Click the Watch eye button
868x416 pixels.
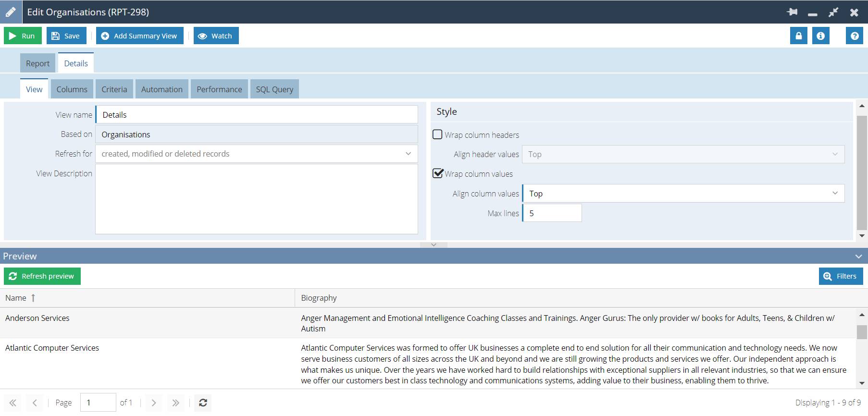tap(216, 36)
